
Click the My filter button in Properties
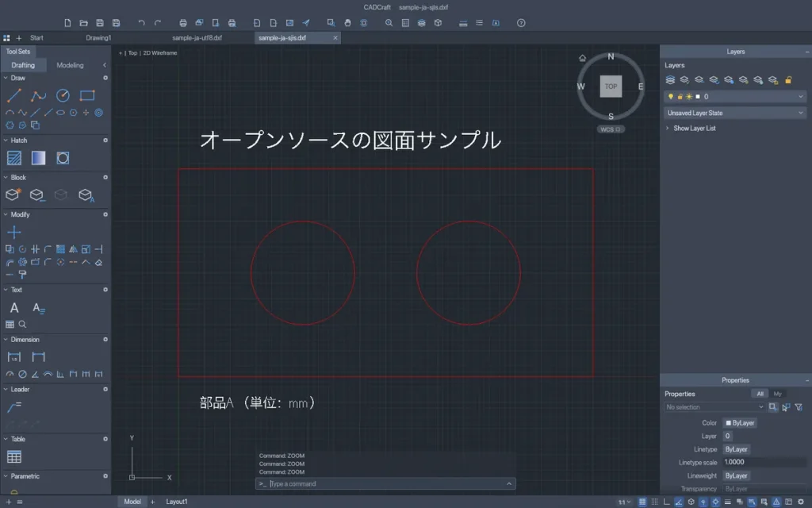pyautogui.click(x=777, y=394)
